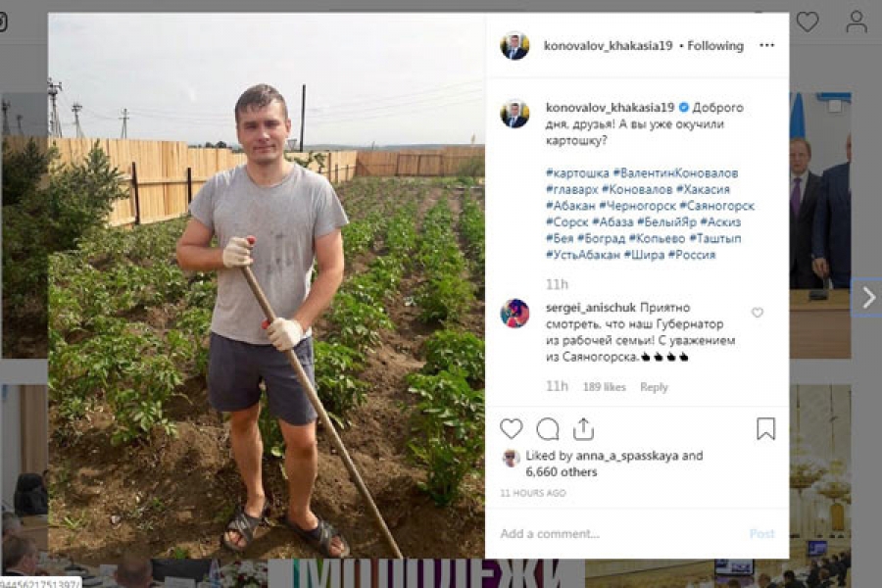The image size is (882, 588).
Task: Open activity heart icon in top bar
Action: point(808,22)
